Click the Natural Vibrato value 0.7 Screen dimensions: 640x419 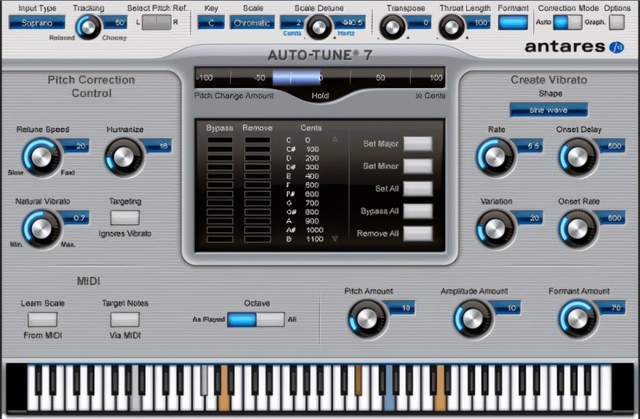(76, 218)
